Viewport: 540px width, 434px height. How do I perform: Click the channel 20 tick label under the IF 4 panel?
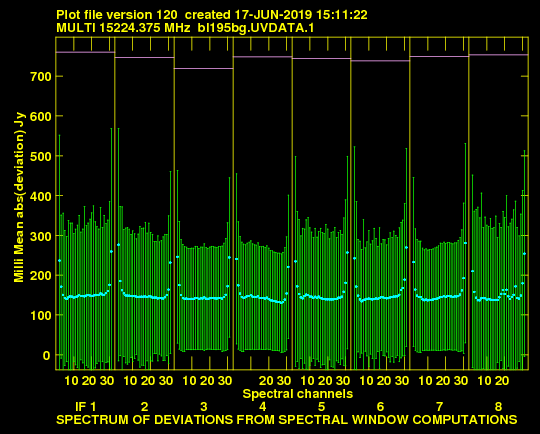266,381
